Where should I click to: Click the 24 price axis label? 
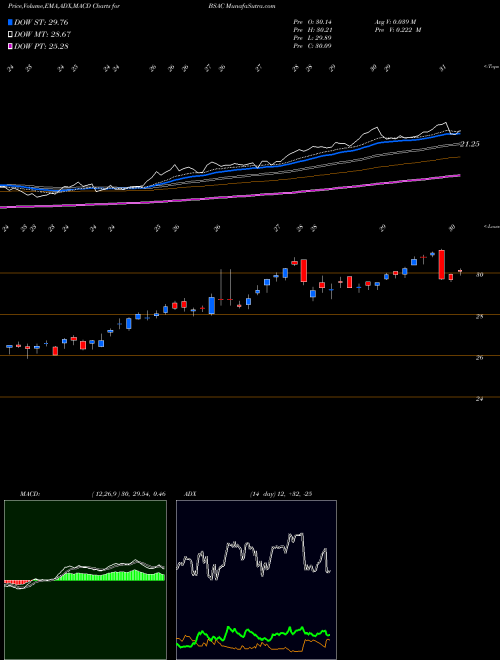tap(479, 399)
